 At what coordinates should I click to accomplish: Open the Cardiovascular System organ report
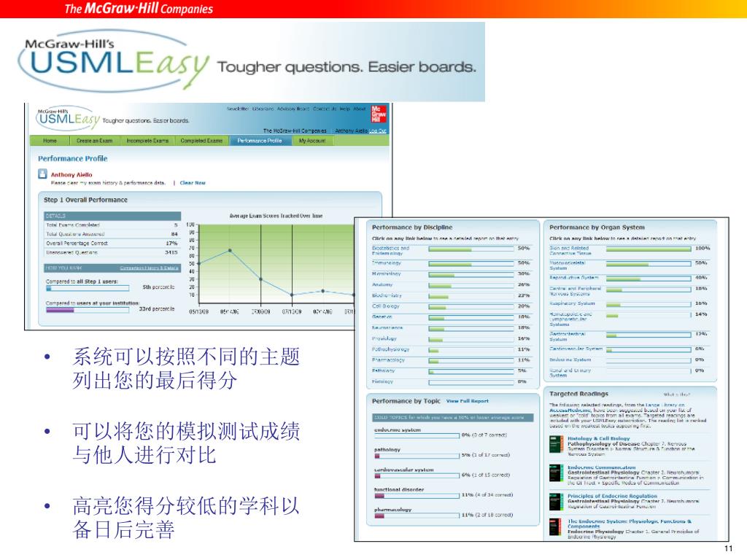click(576, 349)
